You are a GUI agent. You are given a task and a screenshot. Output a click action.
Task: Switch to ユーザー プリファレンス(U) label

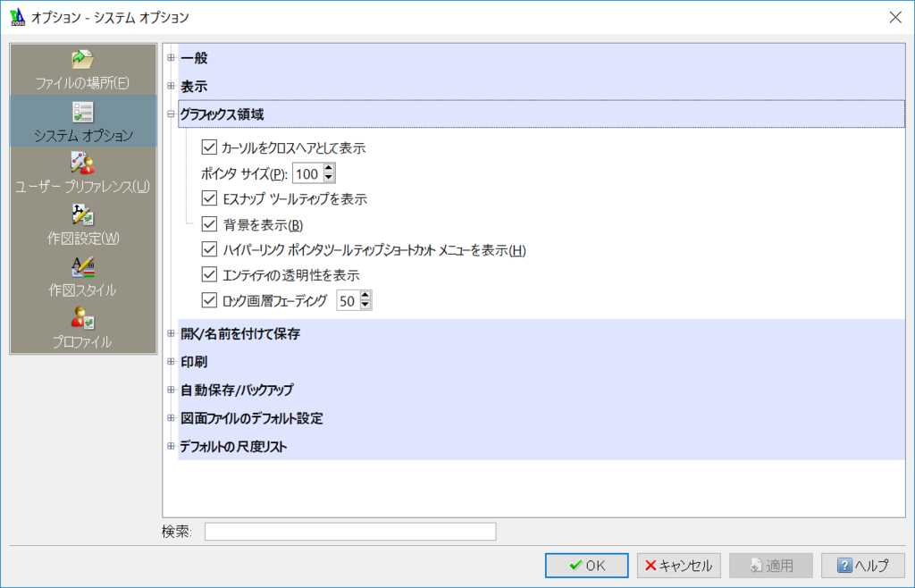point(83,187)
